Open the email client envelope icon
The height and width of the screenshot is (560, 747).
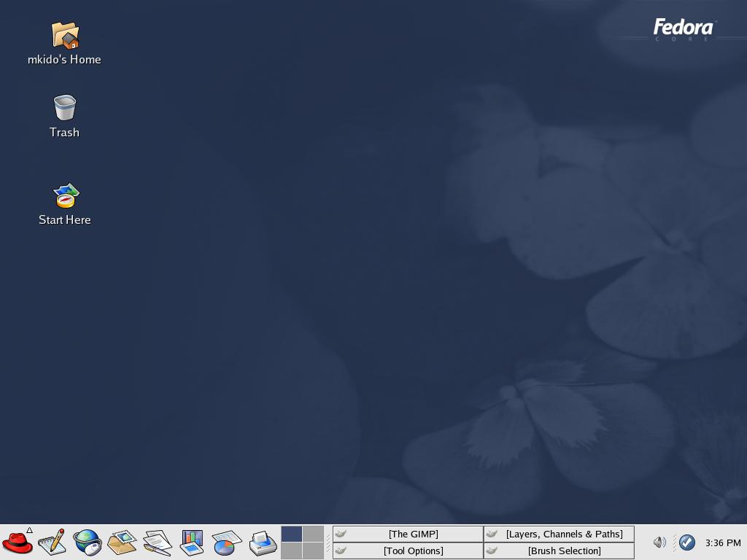[122, 542]
